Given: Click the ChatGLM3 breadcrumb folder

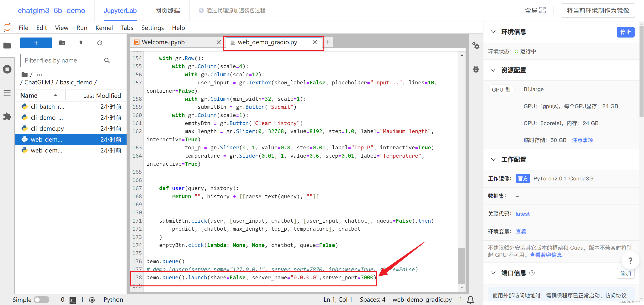Looking at the screenshot, I should tap(39, 82).
